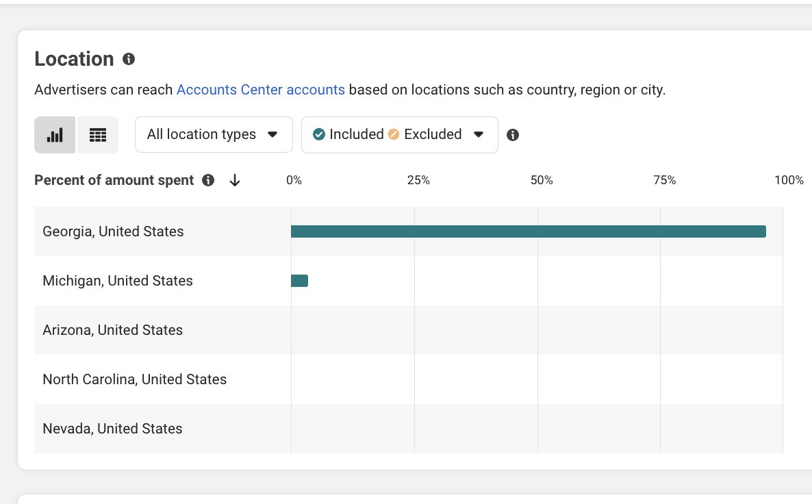Select the North Carolina, United States row

(x=409, y=379)
